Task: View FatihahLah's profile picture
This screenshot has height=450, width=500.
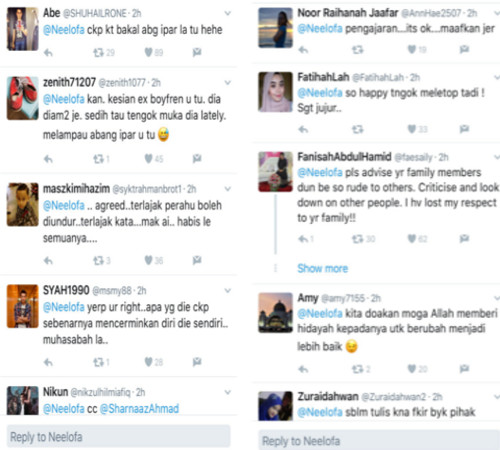Action: coord(275,92)
